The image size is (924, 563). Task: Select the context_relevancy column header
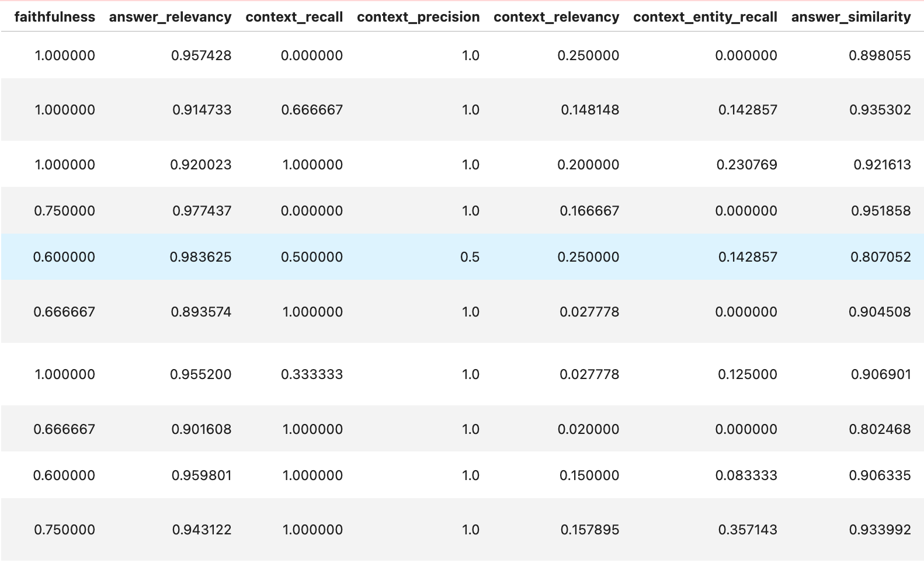click(556, 17)
